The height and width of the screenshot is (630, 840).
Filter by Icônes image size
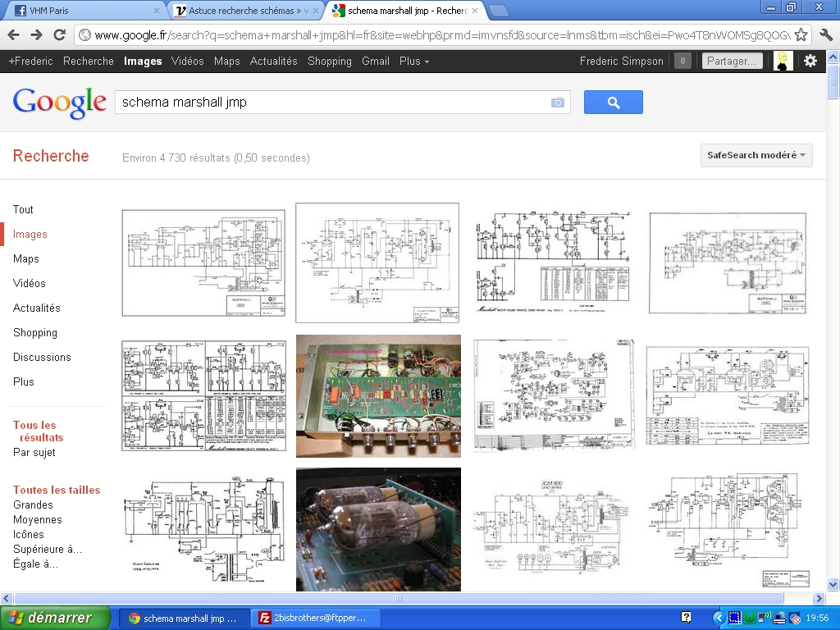coord(29,535)
